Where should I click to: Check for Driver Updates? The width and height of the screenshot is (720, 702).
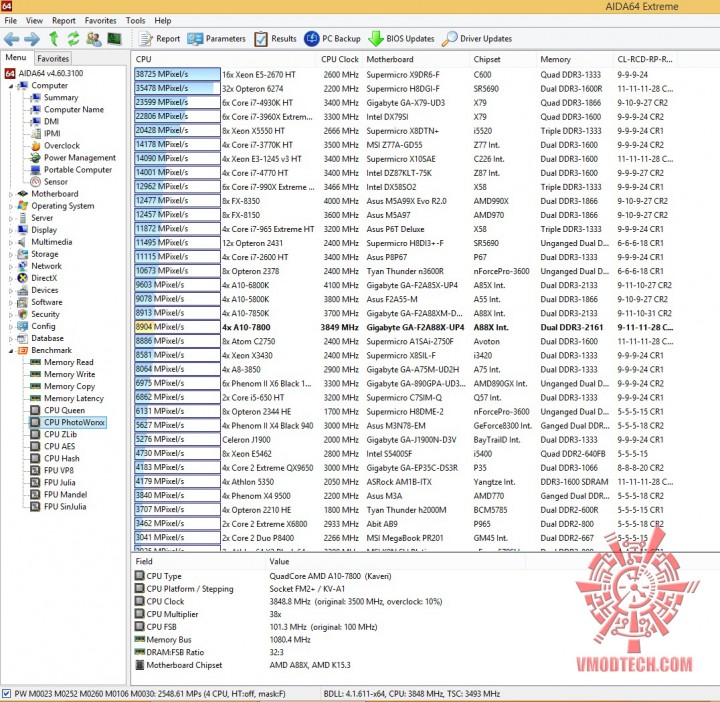click(477, 39)
